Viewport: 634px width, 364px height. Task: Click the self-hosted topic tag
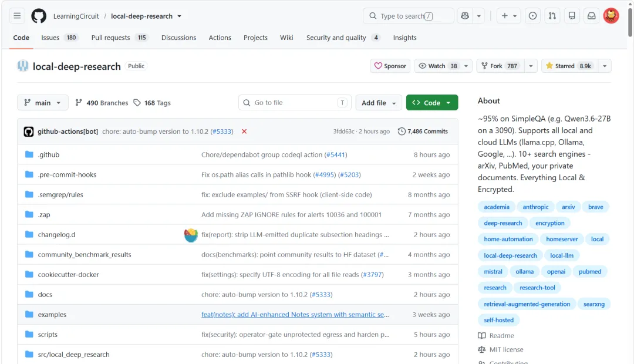(x=498, y=320)
